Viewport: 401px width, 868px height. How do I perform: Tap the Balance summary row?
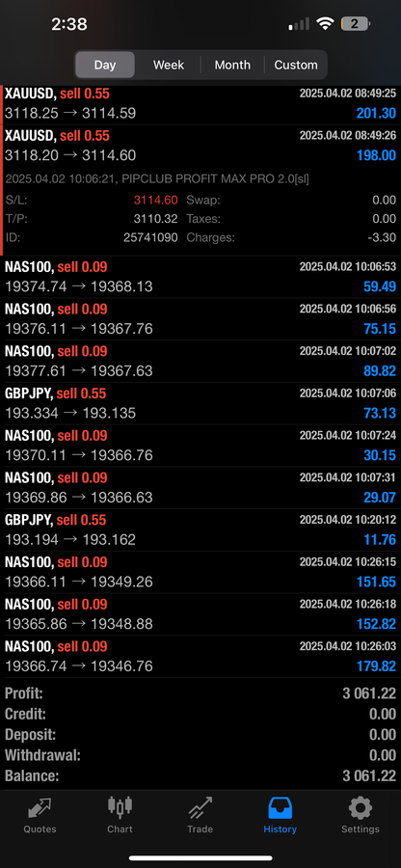click(x=200, y=775)
